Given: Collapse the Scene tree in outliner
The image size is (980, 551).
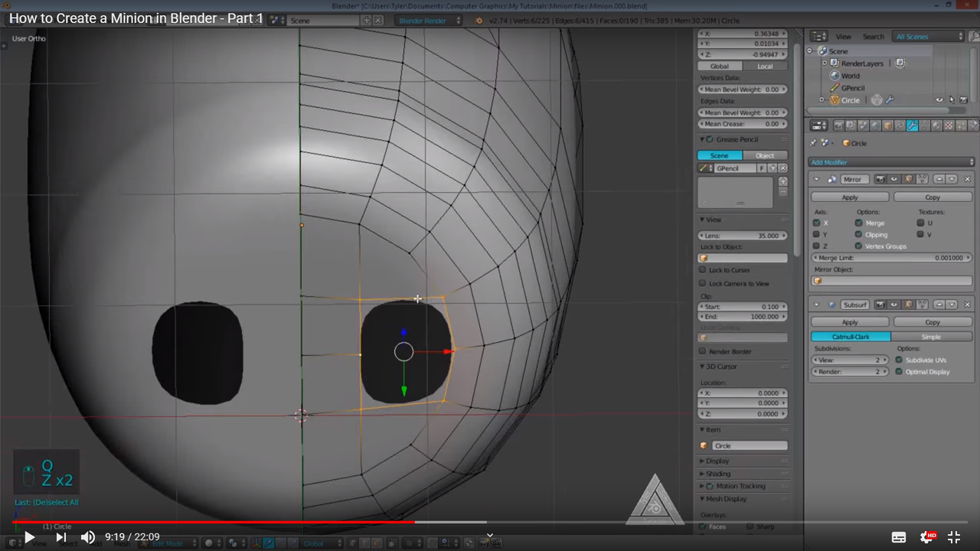Looking at the screenshot, I should point(810,51).
